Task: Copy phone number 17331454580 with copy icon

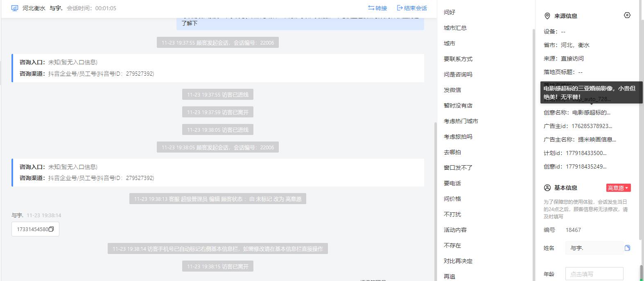Action: tap(51, 229)
